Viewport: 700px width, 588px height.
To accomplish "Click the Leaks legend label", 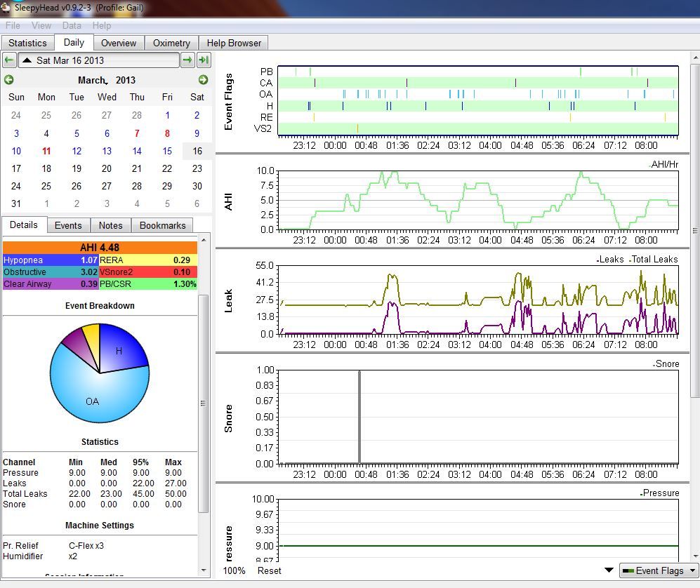I will [611, 259].
